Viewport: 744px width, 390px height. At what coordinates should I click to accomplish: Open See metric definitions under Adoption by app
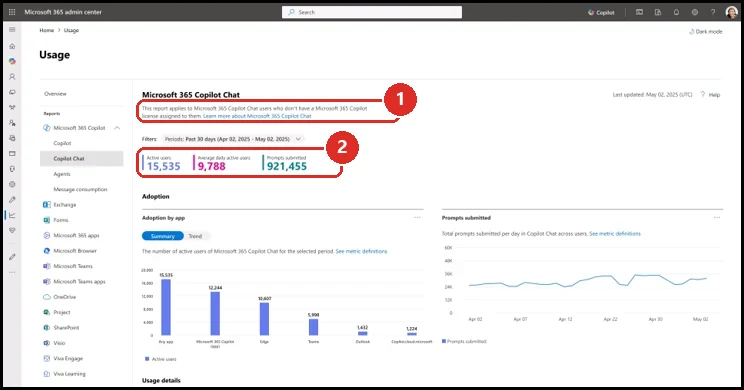click(362, 251)
